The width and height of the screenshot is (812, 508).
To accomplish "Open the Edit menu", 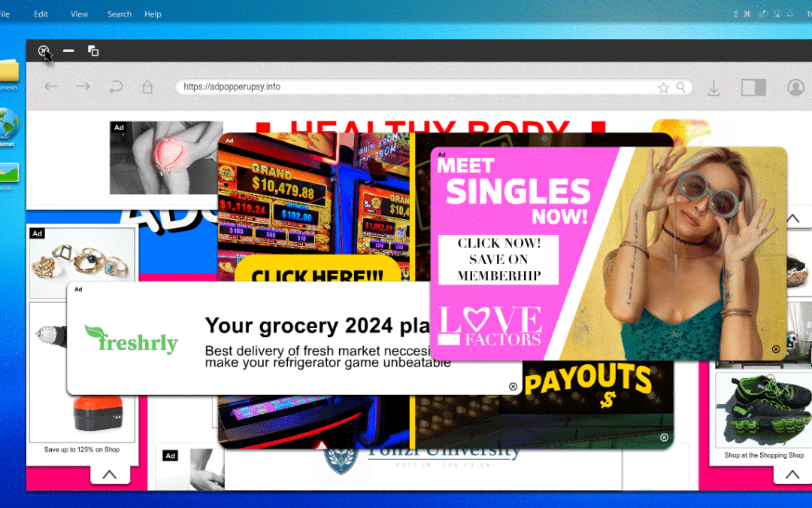I will click(41, 14).
